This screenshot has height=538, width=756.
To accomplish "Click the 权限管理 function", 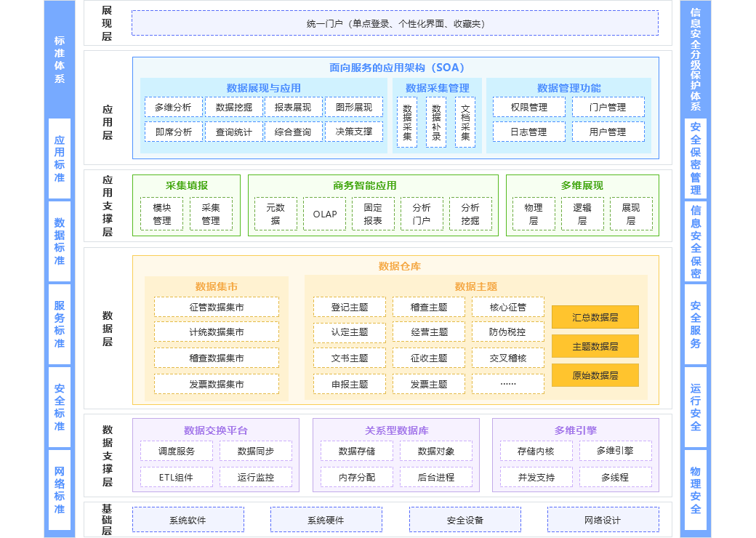I will [528, 106].
